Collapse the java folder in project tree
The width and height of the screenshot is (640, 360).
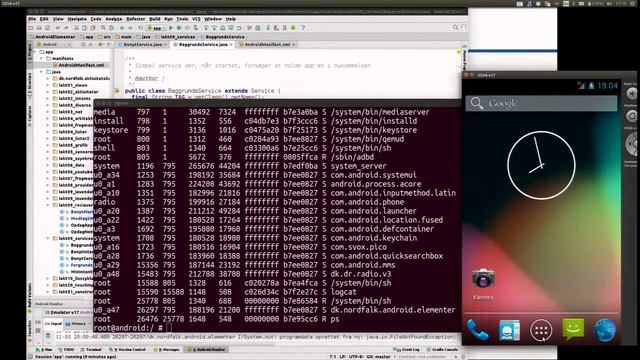pyautogui.click(x=42, y=72)
